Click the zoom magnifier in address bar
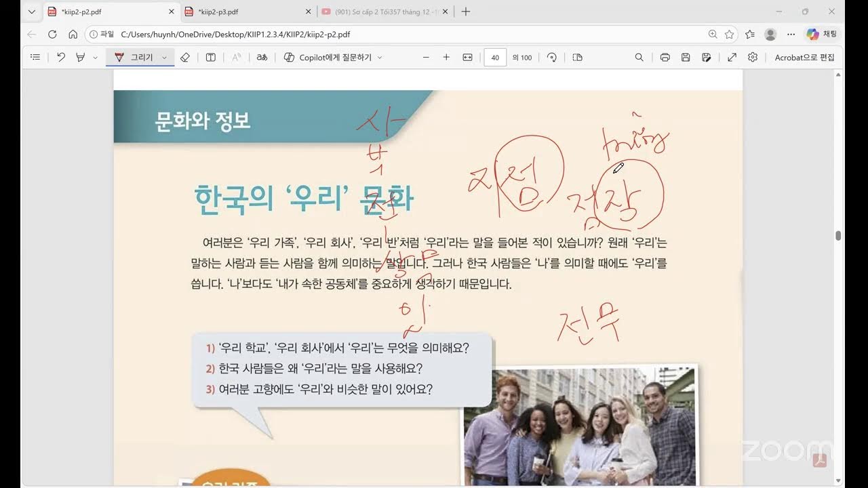This screenshot has height=488, width=868. 713,34
